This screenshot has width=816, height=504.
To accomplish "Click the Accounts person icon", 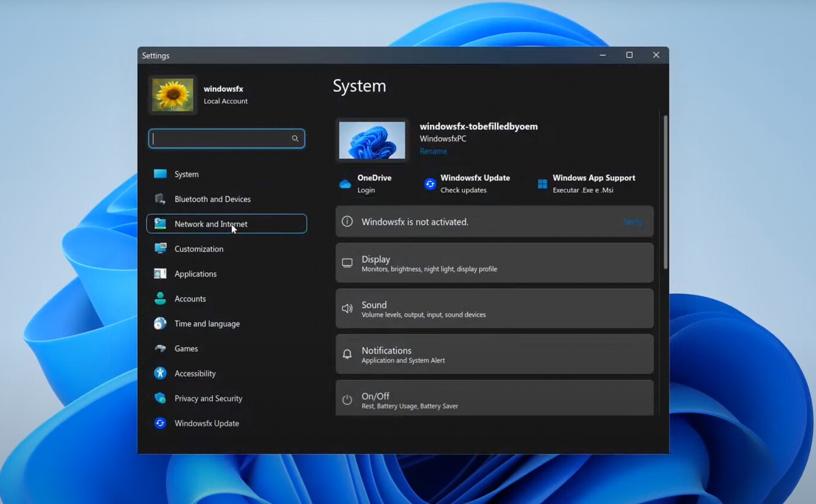I will 159,299.
